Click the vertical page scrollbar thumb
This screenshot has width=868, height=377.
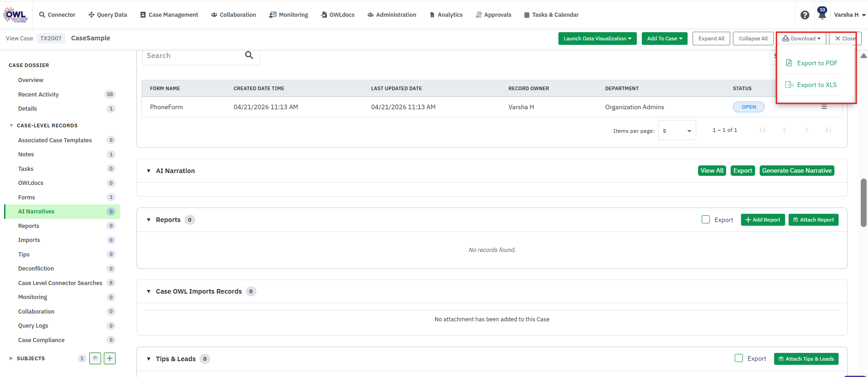click(863, 203)
